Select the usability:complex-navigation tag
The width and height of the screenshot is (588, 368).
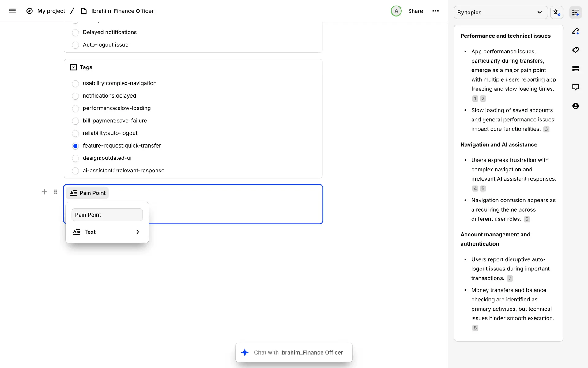click(x=75, y=83)
